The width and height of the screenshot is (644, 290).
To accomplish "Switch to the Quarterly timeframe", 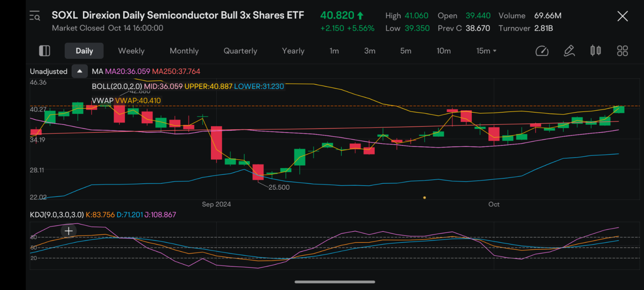I will point(240,51).
